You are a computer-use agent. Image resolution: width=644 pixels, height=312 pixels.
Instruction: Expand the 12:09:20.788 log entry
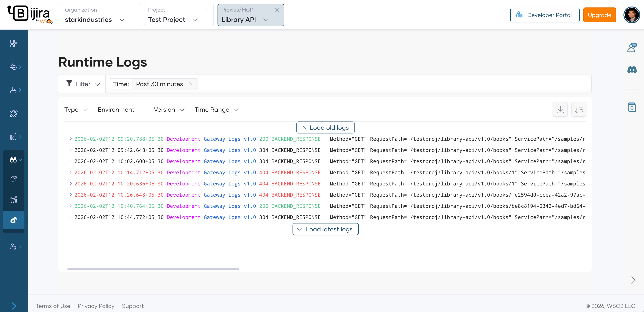[x=71, y=139]
